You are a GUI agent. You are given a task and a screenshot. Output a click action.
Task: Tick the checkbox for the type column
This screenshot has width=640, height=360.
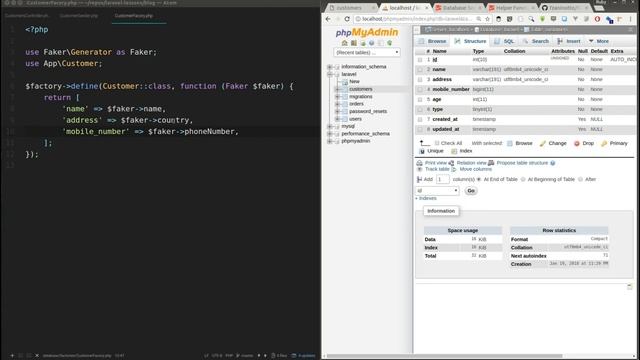tap(420, 109)
